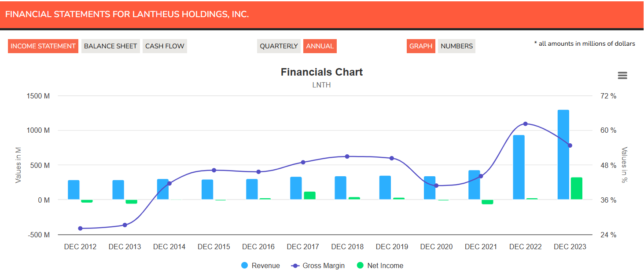Select the Income Statement tab
This screenshot has width=644, height=276.
(x=43, y=46)
